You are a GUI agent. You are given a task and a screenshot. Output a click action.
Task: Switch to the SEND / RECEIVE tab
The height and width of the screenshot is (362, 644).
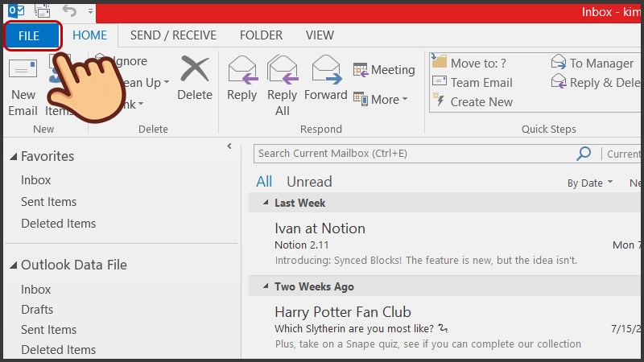[173, 35]
